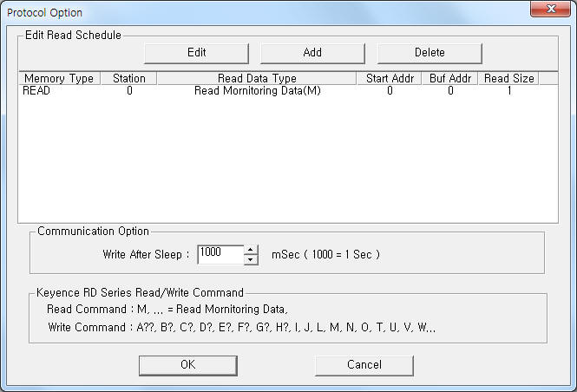Add a new read schedule entry
The image size is (577, 392).
[x=312, y=53]
